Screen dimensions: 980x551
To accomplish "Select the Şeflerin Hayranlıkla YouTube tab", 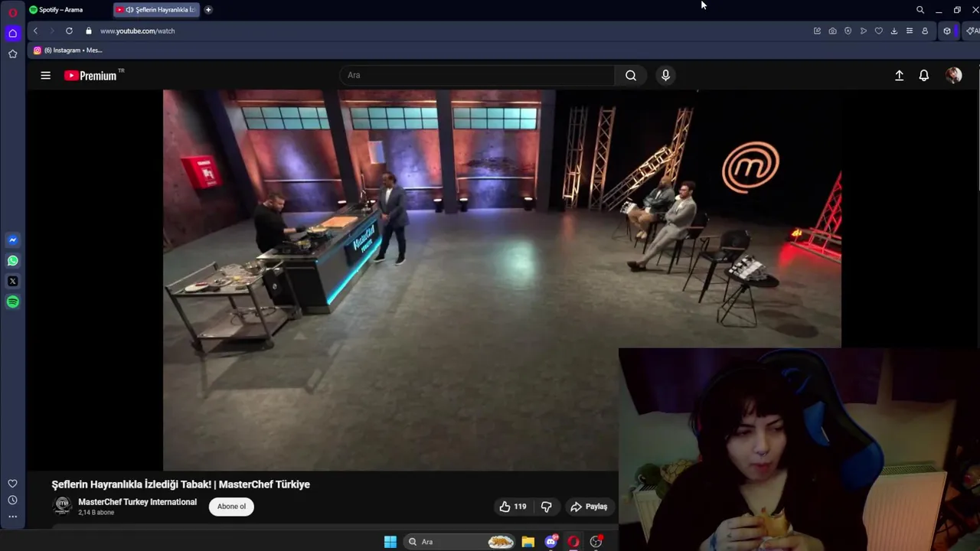I will [x=156, y=10].
